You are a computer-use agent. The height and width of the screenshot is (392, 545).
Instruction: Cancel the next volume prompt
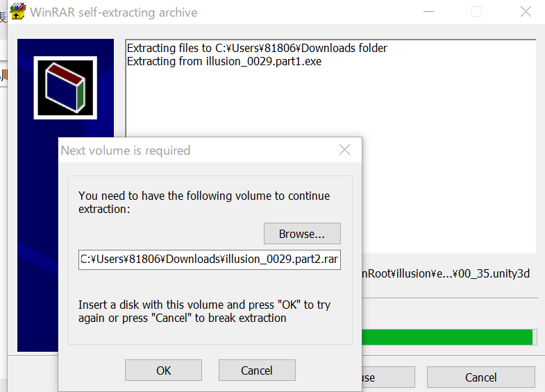[x=257, y=370]
